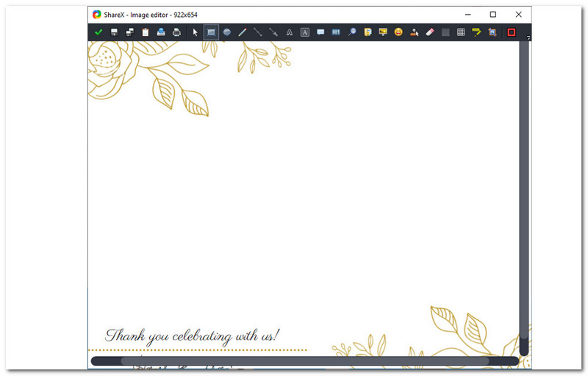Click the horizontal scrollbar of the editor
This screenshot has height=376, width=588.
click(305, 361)
